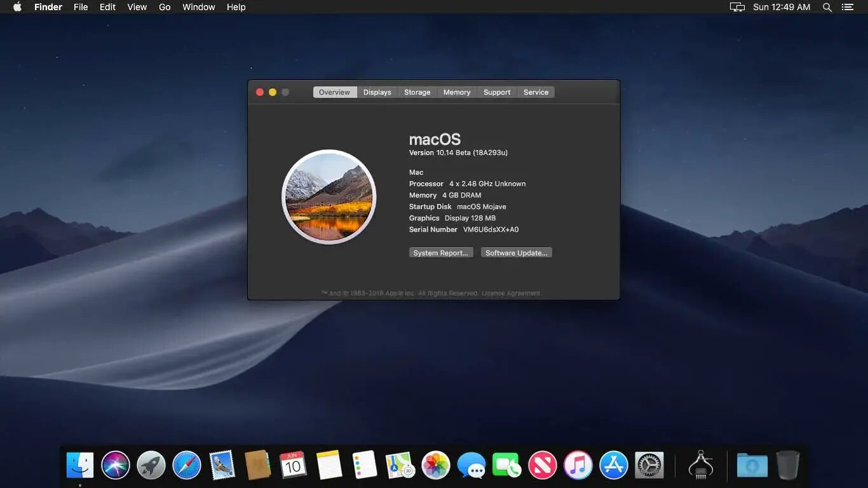Click the macOS landscape logo image

pos(329,197)
